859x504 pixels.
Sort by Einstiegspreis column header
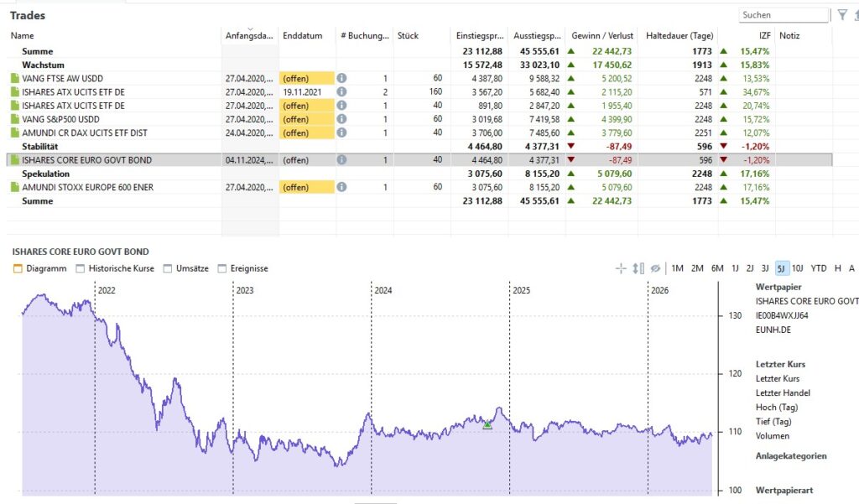pos(479,35)
